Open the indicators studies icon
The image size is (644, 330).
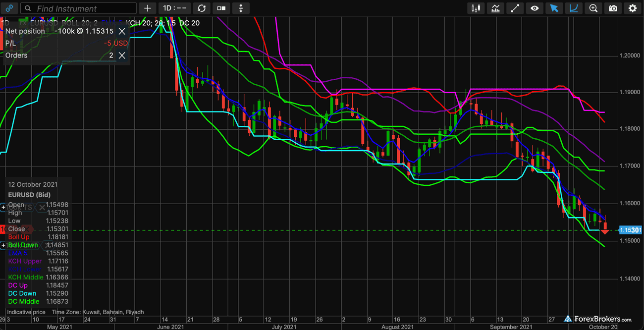495,8
